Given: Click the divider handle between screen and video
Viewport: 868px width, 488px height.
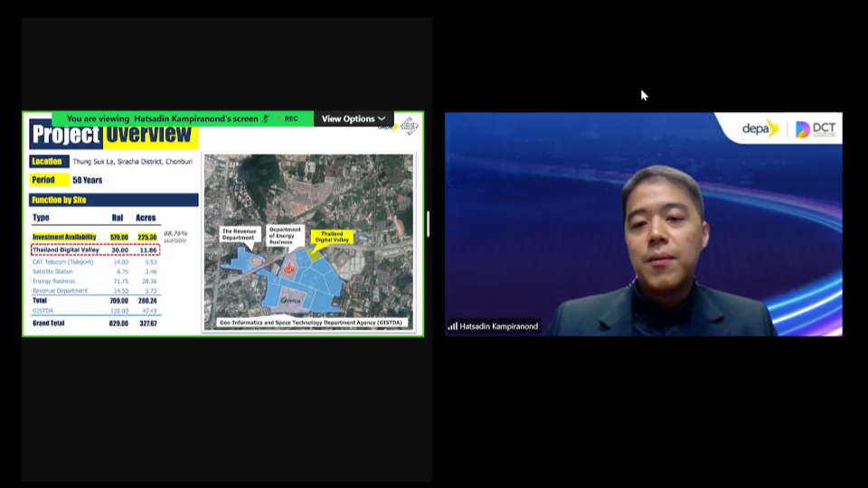Looking at the screenshot, I should [428, 224].
